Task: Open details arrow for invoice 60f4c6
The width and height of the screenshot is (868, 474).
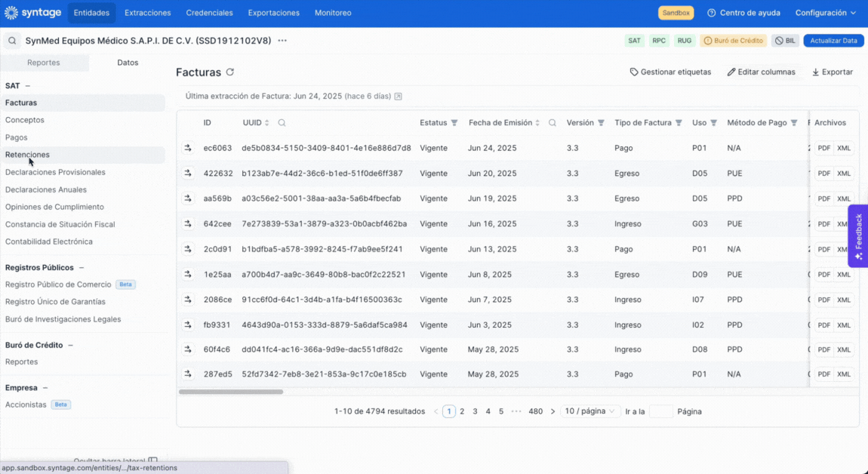Action: (188, 349)
